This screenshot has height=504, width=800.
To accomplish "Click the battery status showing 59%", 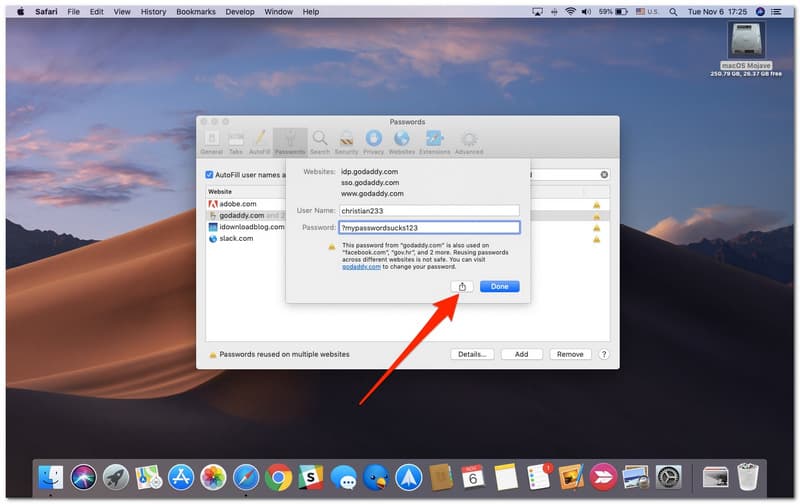I will 613,11.
